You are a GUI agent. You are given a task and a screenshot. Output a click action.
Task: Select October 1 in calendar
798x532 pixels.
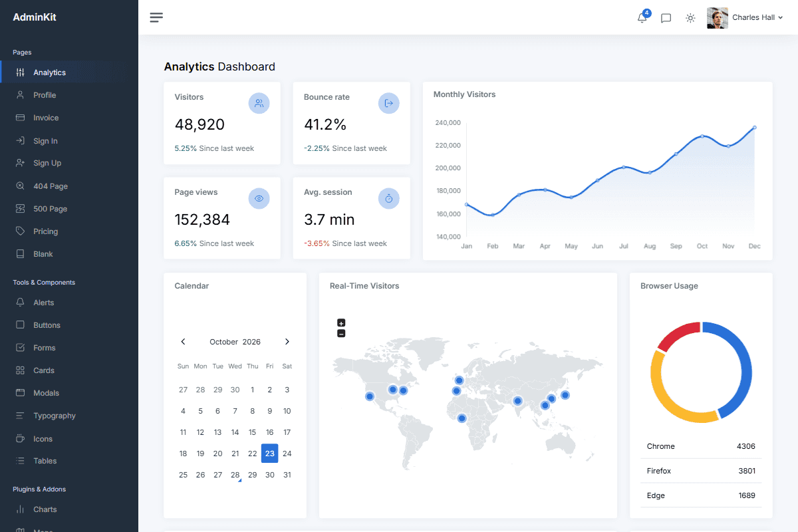(x=253, y=390)
